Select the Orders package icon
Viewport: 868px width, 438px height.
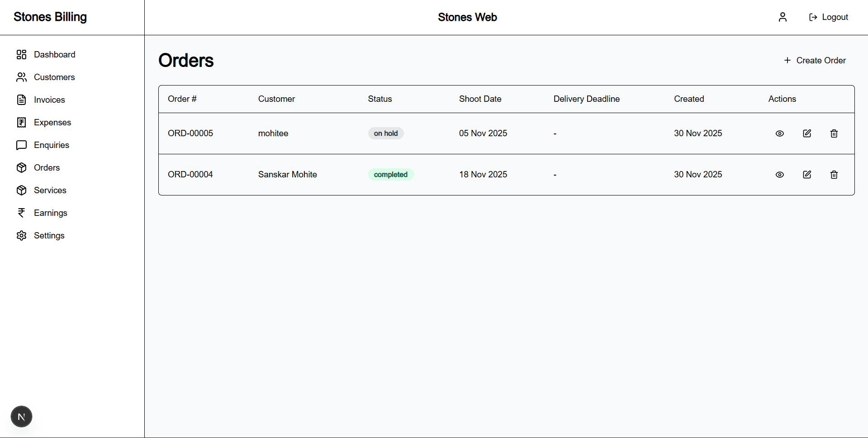click(x=21, y=167)
